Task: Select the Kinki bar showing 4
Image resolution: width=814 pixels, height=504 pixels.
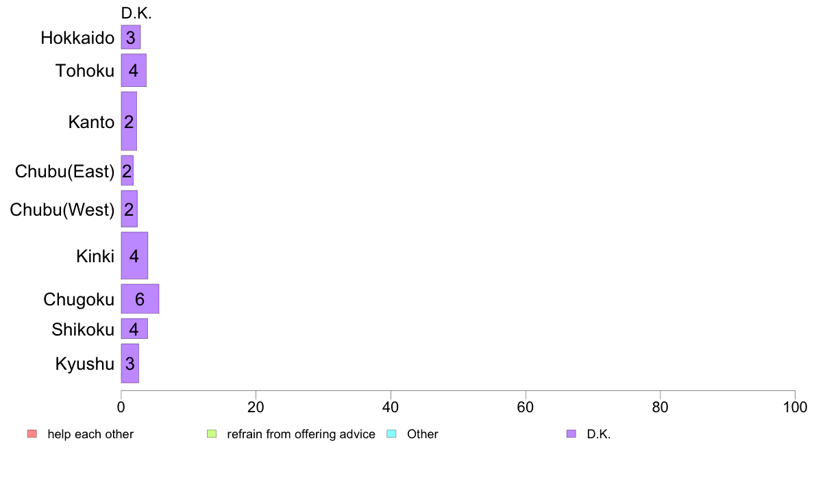Action: [134, 255]
